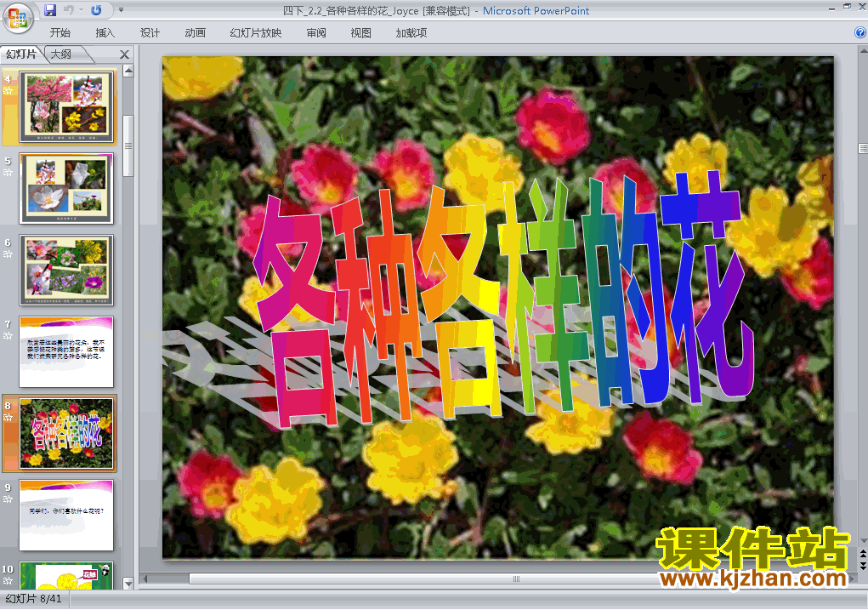Play animation star icon for slide 9
This screenshot has width=868, height=610.
point(8,499)
